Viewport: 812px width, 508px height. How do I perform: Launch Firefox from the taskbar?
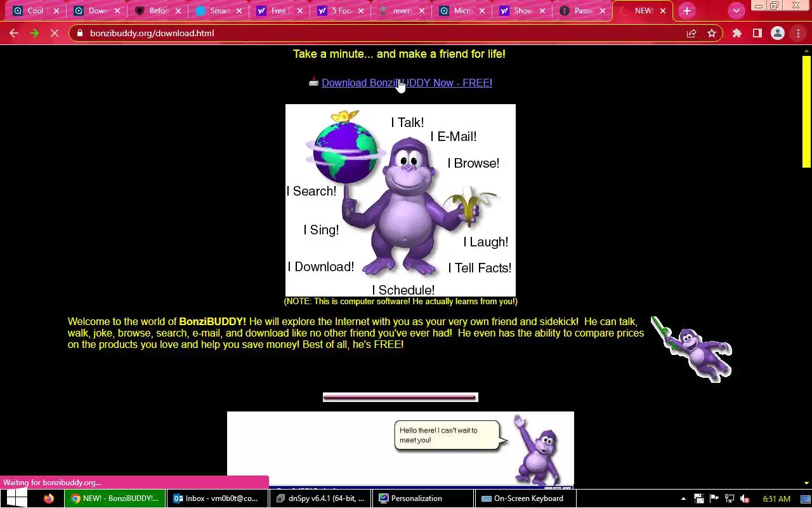coord(49,498)
